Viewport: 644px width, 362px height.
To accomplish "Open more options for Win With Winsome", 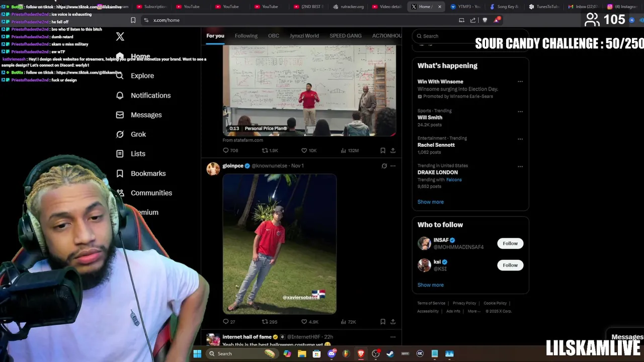I will [520, 81].
